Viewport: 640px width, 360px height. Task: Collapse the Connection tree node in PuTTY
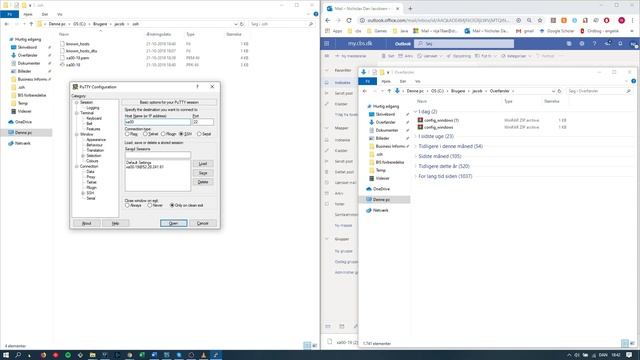tap(76, 167)
